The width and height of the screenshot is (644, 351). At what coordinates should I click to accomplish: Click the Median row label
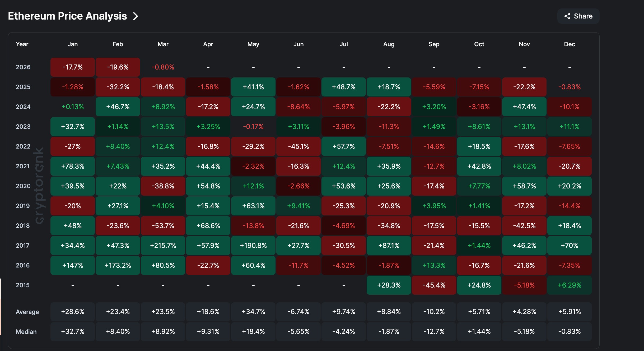click(26, 331)
